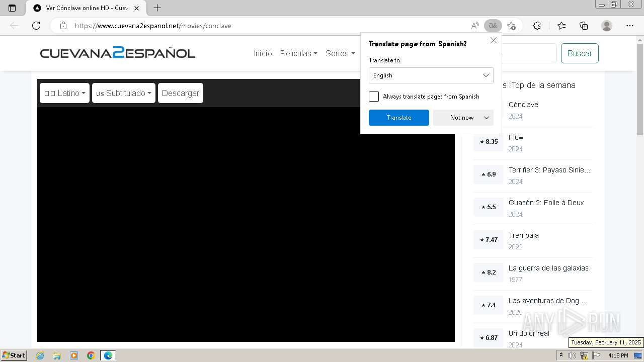The image size is (644, 362).
Task: View site information lock icon
Action: [x=63, y=26]
